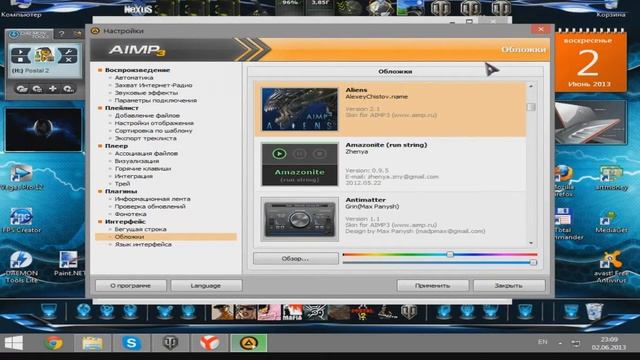Open Yandex browser from the taskbar

click(x=209, y=343)
